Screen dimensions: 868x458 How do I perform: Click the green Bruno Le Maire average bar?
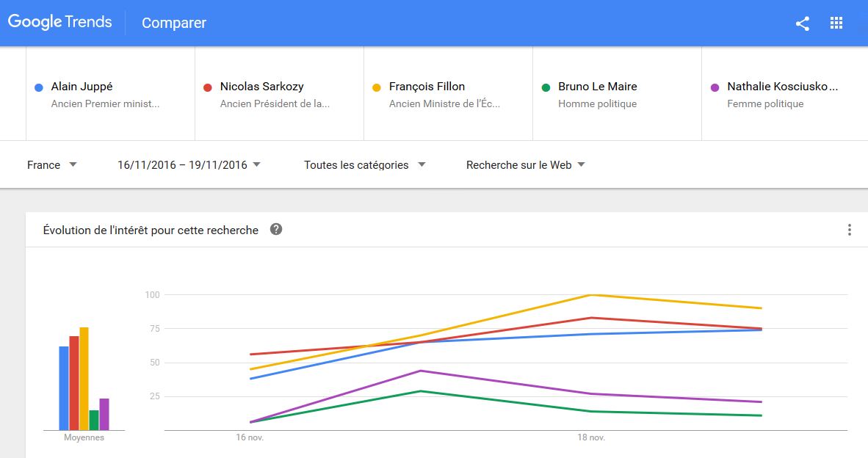94,421
